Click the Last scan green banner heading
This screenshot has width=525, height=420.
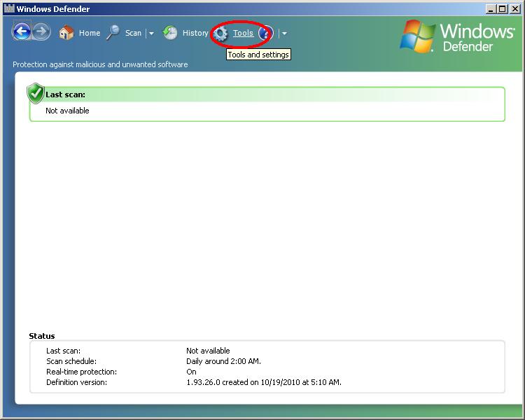[65, 94]
